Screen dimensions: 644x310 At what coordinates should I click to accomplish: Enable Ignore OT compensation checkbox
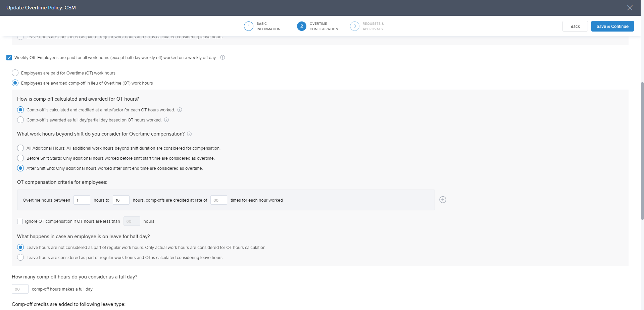(x=20, y=221)
